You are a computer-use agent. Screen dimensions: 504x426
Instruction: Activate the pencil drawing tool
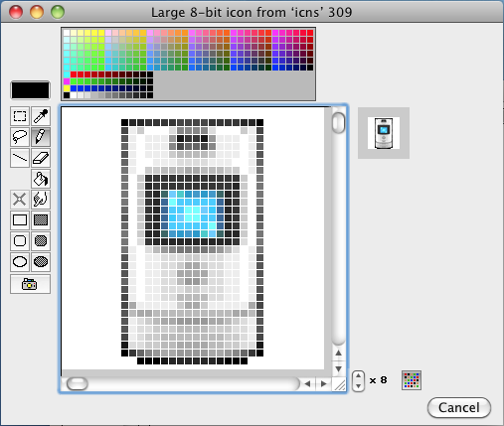(x=41, y=137)
